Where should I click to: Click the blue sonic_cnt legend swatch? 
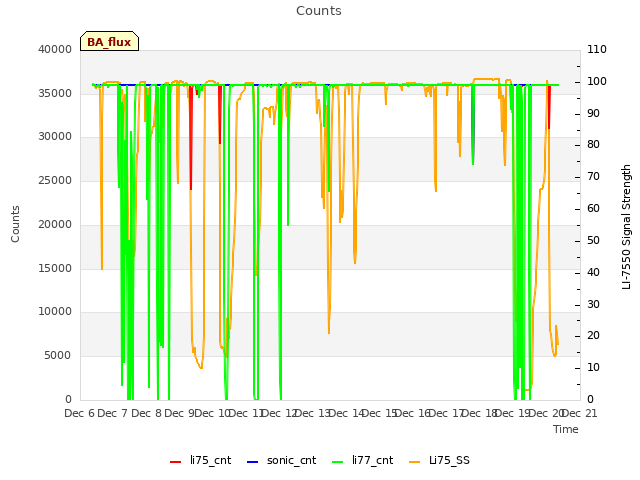point(253,462)
